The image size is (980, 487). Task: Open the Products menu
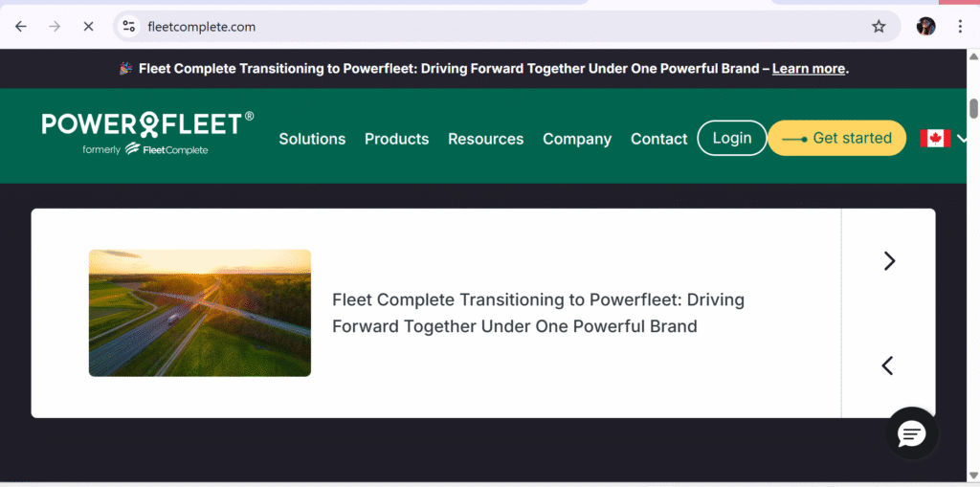point(397,139)
